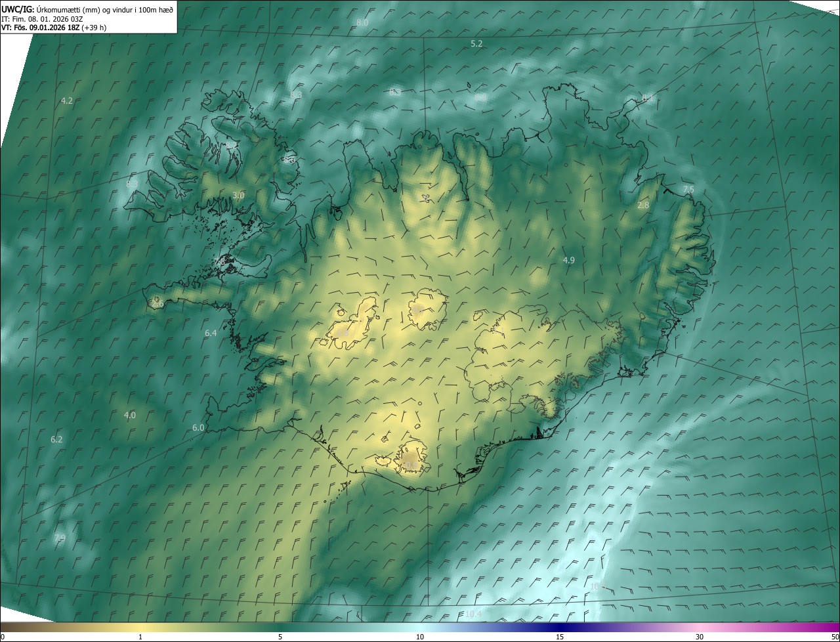Select the 6.4 value in Faxaflói bay
Screen dimensions: 840x642
click(210, 333)
